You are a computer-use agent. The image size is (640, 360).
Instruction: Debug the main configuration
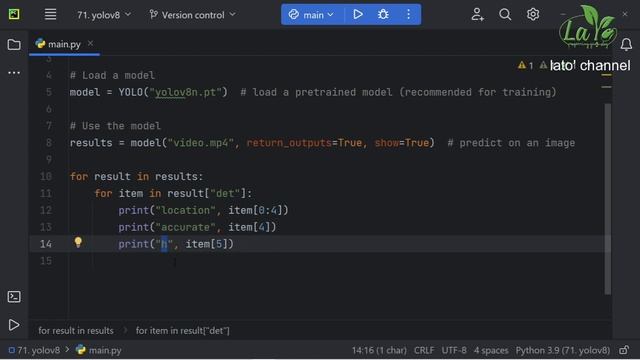coord(383,15)
